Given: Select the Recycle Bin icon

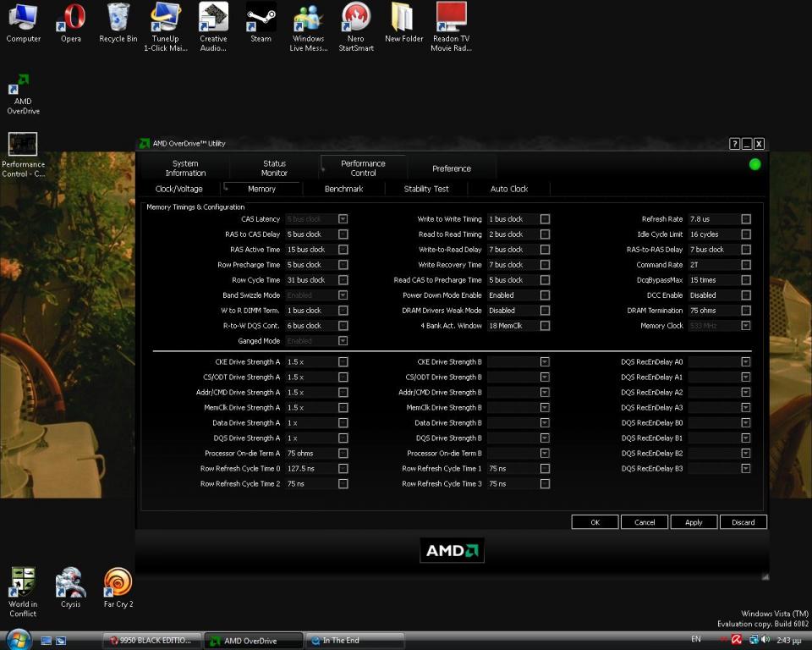Looking at the screenshot, I should pyautogui.click(x=118, y=24).
